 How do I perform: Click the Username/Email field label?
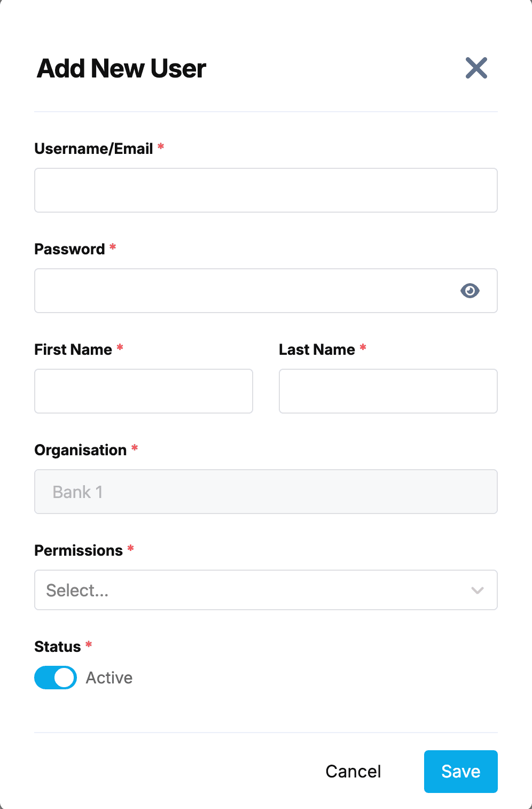pyautogui.click(x=93, y=149)
